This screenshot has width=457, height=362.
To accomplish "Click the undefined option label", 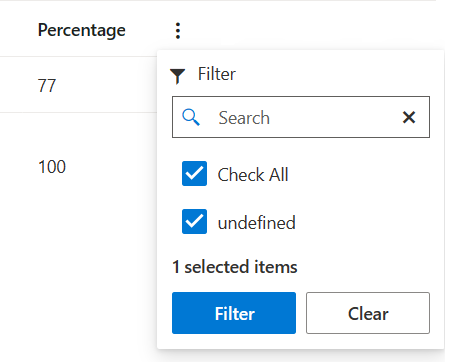I will (257, 222).
